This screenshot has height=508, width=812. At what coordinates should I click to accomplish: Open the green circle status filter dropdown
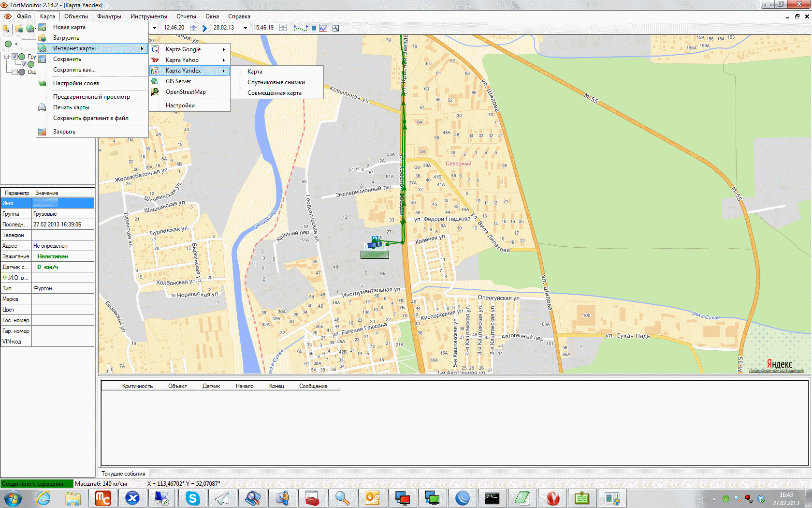16,44
